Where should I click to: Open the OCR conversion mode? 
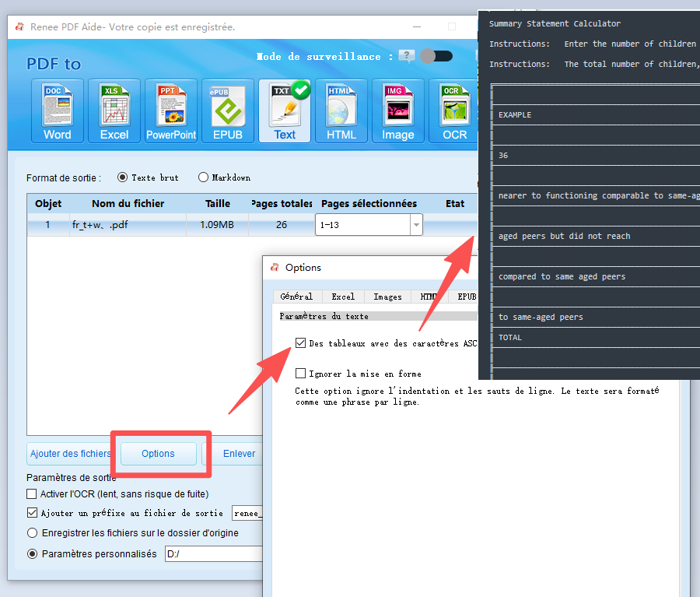pos(454,110)
